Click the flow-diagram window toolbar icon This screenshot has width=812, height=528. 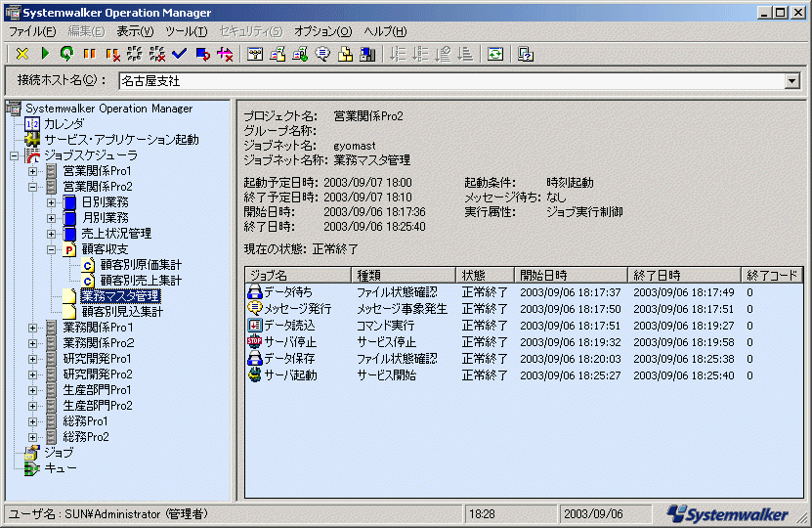point(255,54)
